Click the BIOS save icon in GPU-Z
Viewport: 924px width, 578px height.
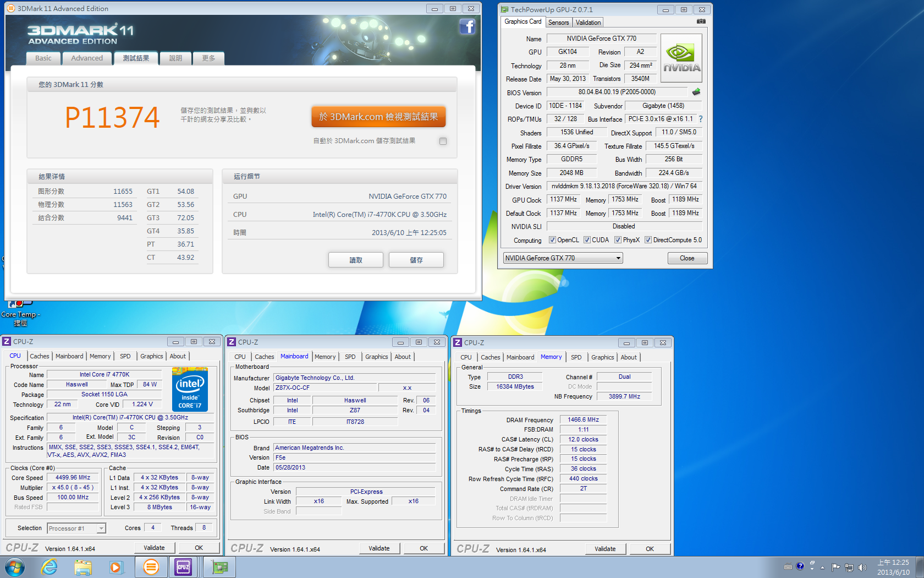pyautogui.click(x=696, y=92)
